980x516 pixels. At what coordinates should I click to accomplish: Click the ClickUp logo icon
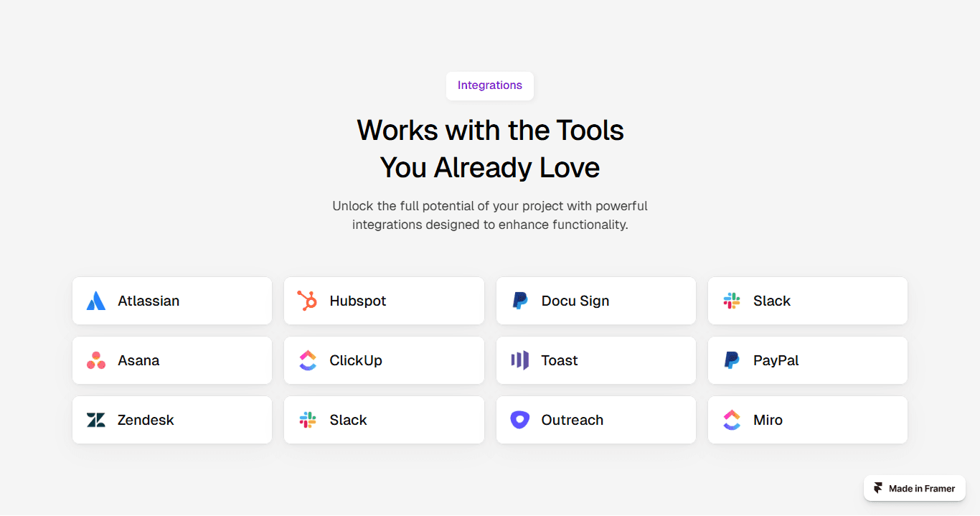308,360
